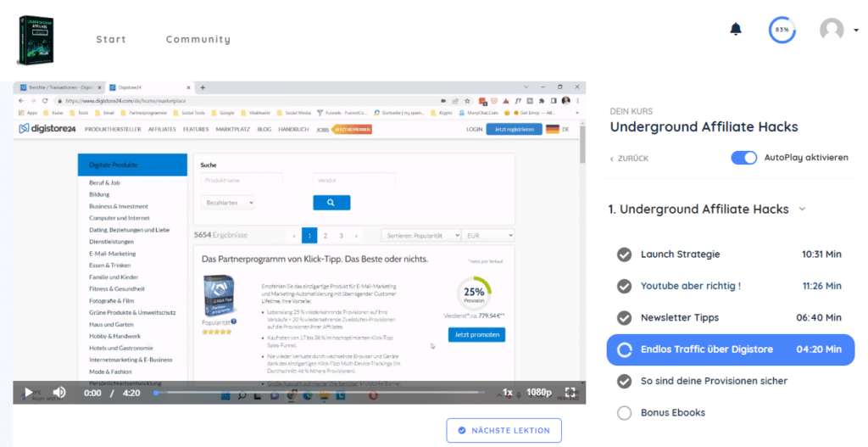
Task: Click the Digistore24 browser tab
Action: tap(149, 87)
